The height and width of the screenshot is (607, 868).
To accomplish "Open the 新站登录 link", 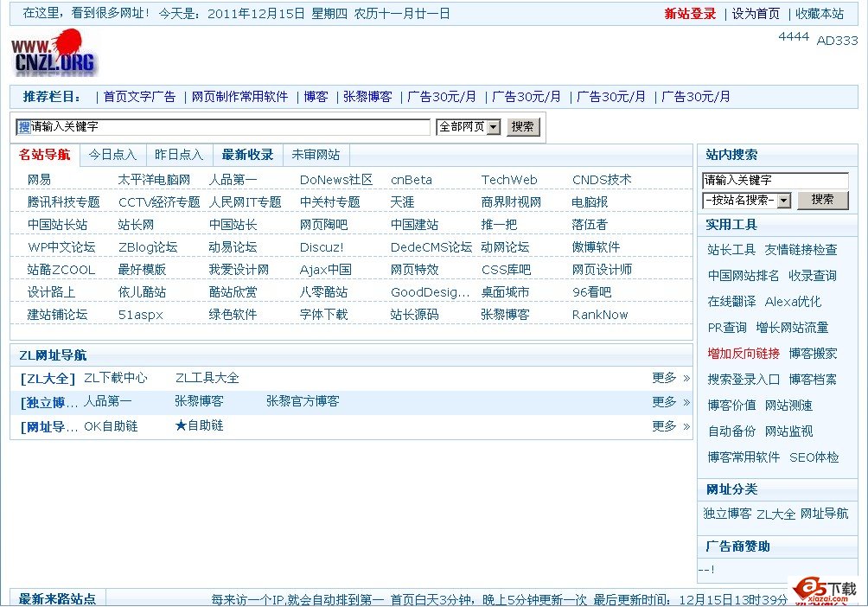I will coord(690,14).
